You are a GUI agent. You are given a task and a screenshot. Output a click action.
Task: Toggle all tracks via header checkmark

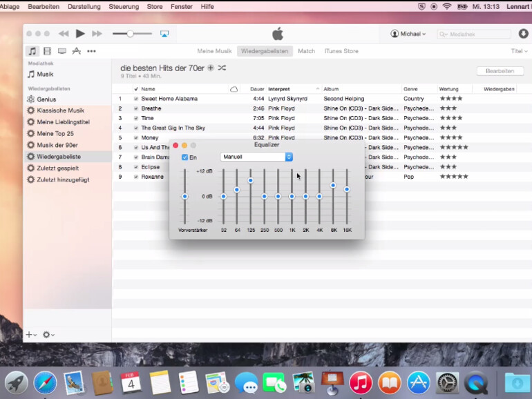tap(136, 89)
